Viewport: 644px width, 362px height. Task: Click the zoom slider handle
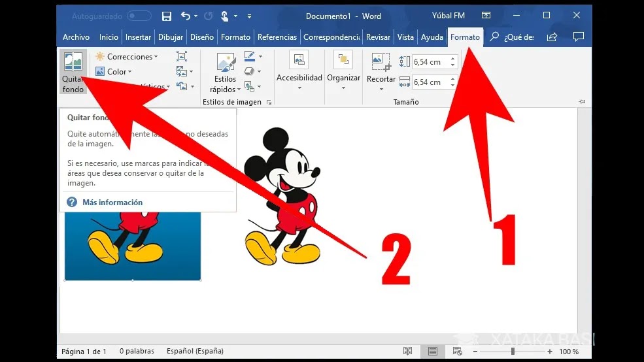tap(513, 352)
